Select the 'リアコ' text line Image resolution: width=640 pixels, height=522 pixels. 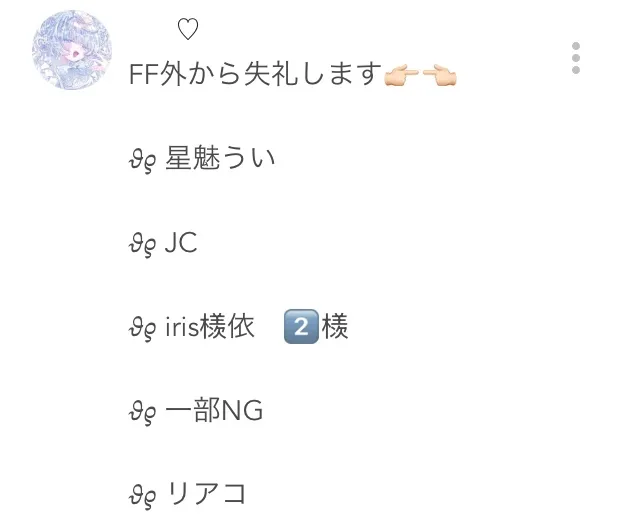click(207, 493)
